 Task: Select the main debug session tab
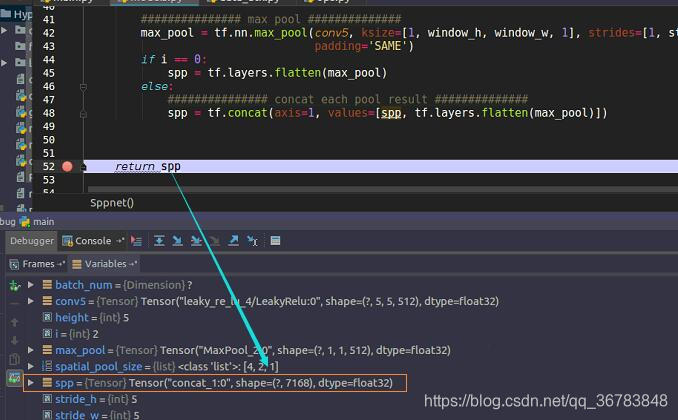tap(37, 222)
